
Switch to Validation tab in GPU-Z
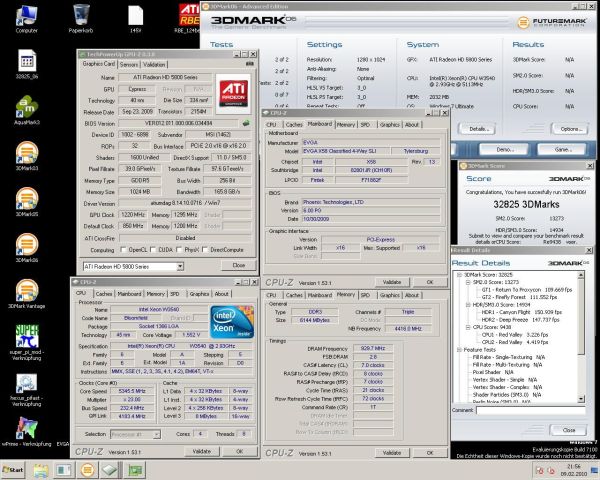(154, 65)
